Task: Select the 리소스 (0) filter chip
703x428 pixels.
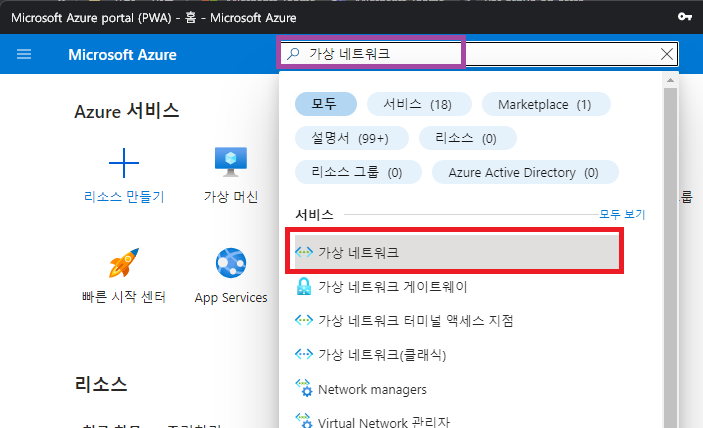Action: (x=467, y=138)
